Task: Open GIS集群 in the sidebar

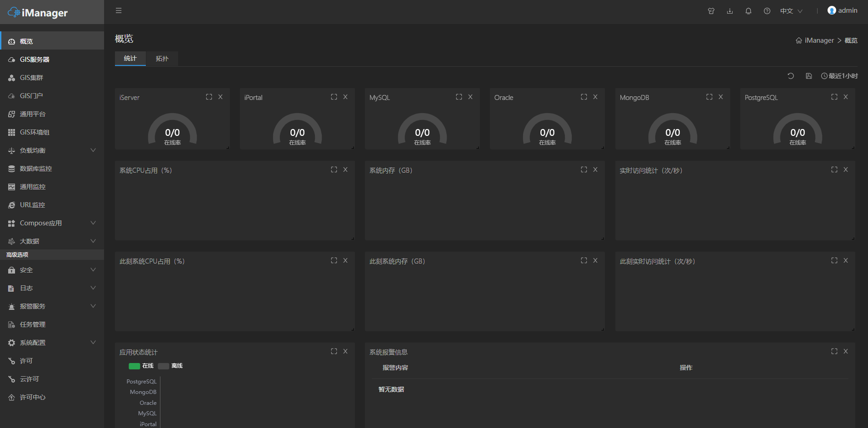Action: [x=52, y=77]
